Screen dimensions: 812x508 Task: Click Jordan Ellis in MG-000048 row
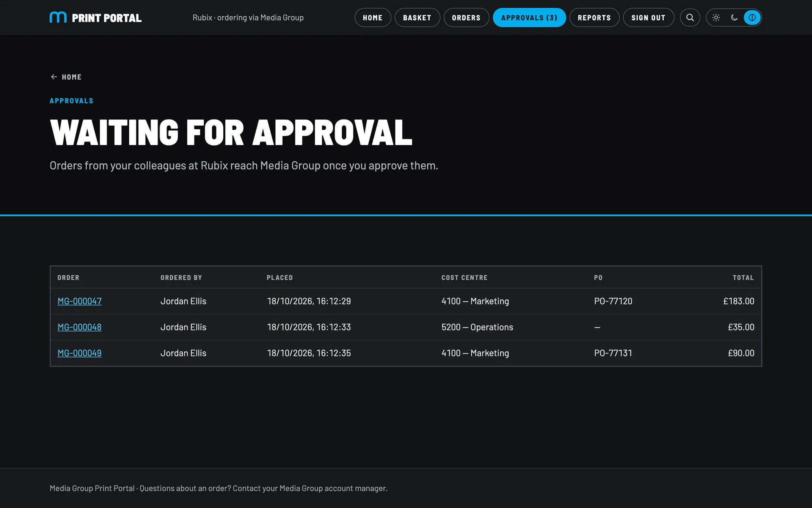click(183, 327)
